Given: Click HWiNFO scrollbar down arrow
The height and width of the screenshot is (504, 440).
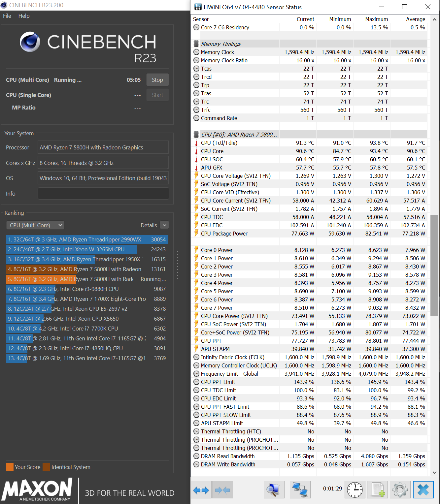Looking at the screenshot, I should coord(434,472).
